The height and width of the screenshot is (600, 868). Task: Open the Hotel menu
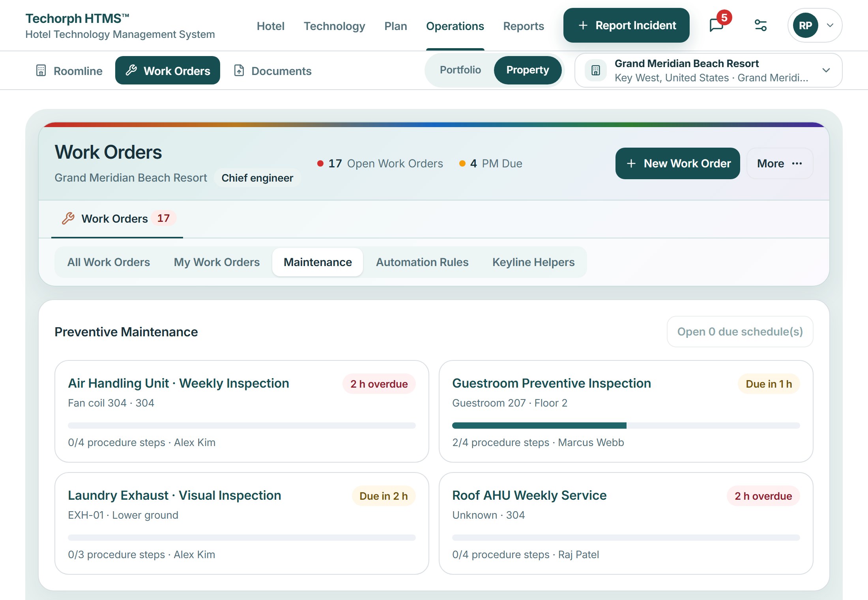(270, 26)
